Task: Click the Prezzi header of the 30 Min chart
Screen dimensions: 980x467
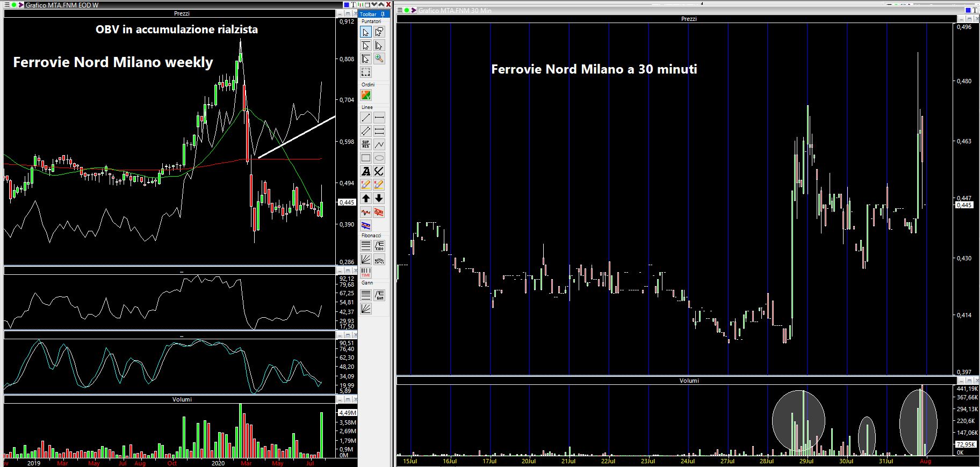Action: click(x=689, y=19)
